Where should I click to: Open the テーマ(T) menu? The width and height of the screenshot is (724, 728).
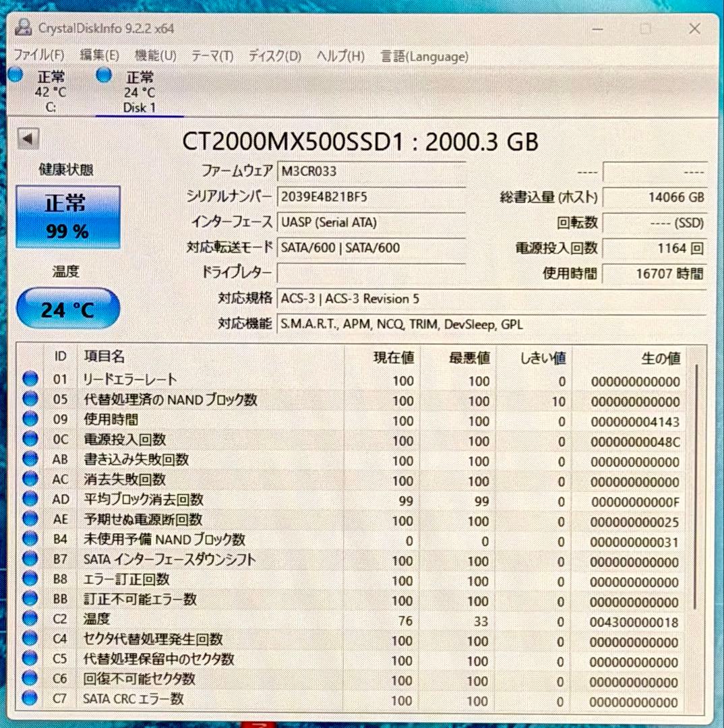tap(212, 56)
